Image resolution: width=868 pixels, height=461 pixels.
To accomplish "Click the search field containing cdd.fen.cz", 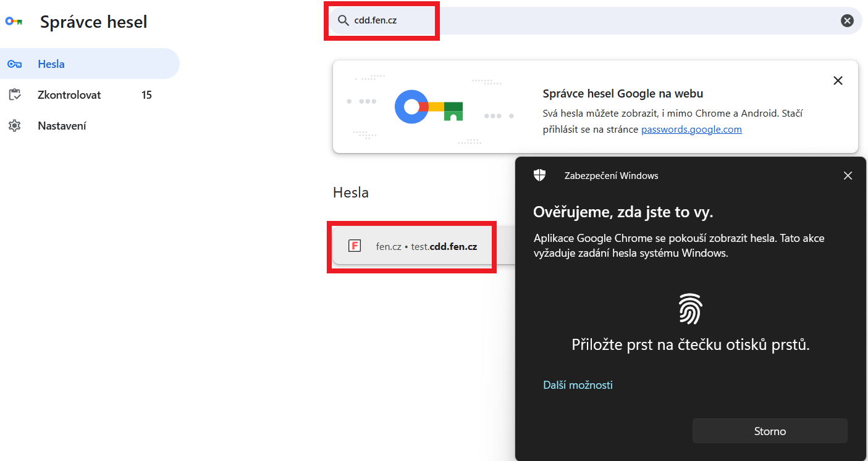I will tap(556, 21).
